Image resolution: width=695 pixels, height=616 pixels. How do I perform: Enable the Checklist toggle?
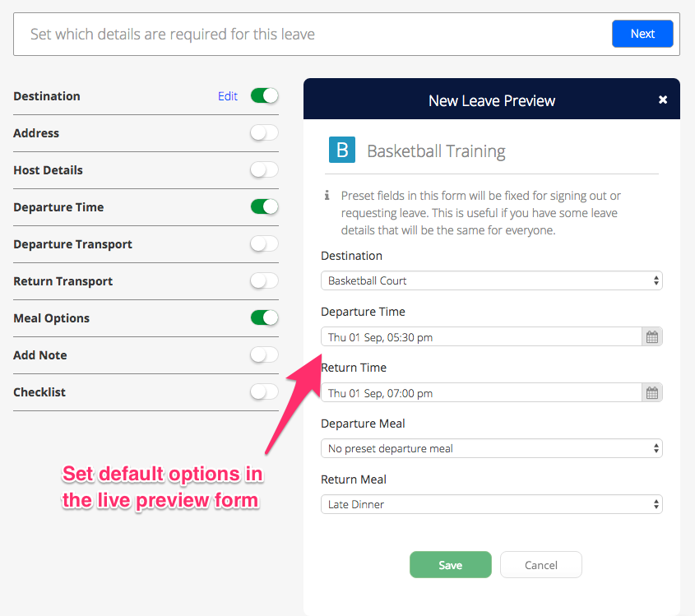point(264,392)
